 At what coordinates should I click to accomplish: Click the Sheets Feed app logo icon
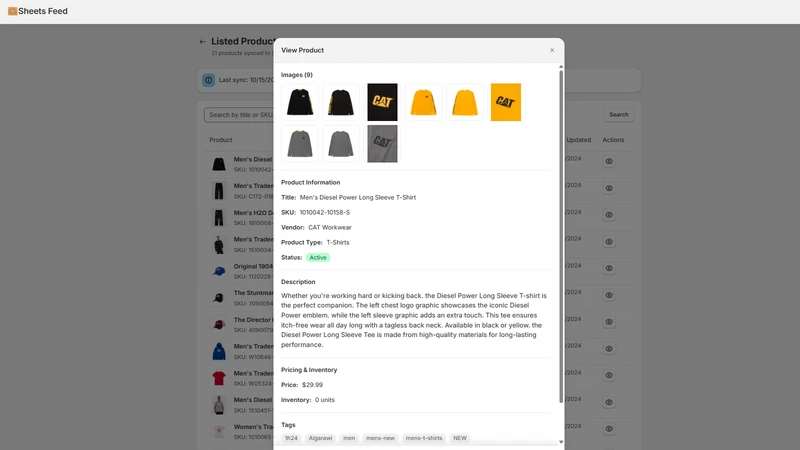[x=12, y=11]
